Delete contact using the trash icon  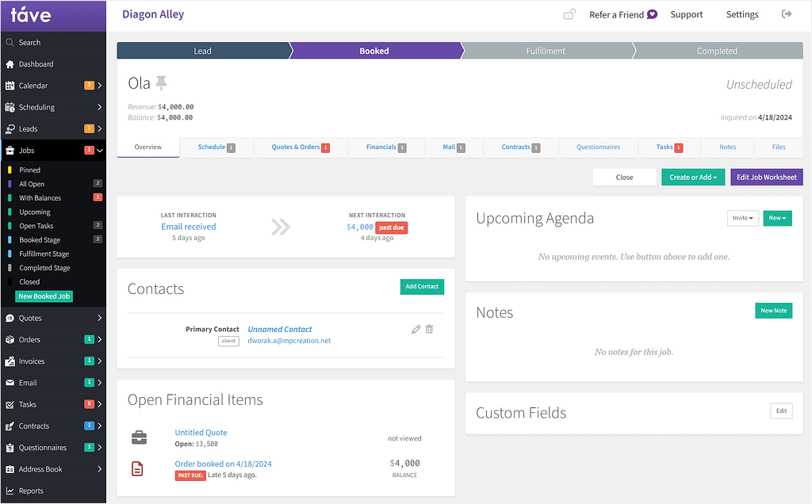coord(429,329)
